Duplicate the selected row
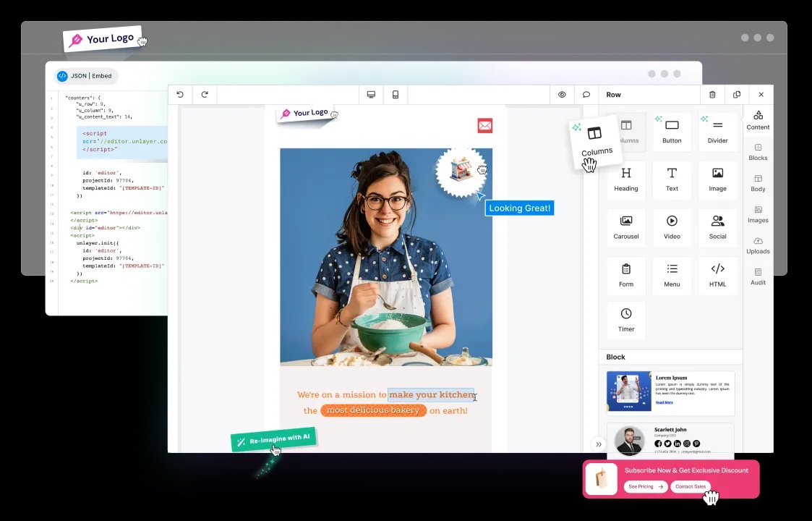The width and height of the screenshot is (812, 521). [737, 95]
